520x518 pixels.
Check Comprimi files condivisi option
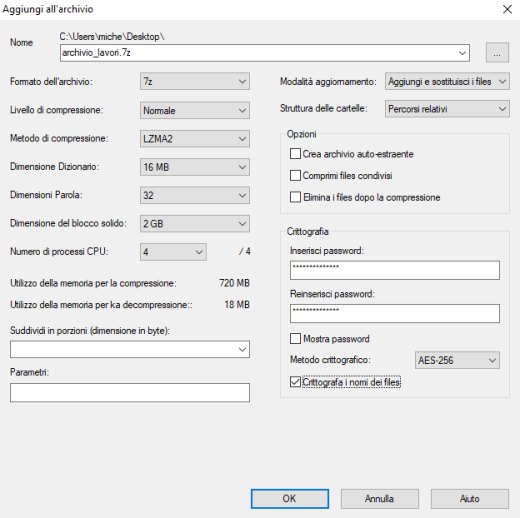[295, 176]
